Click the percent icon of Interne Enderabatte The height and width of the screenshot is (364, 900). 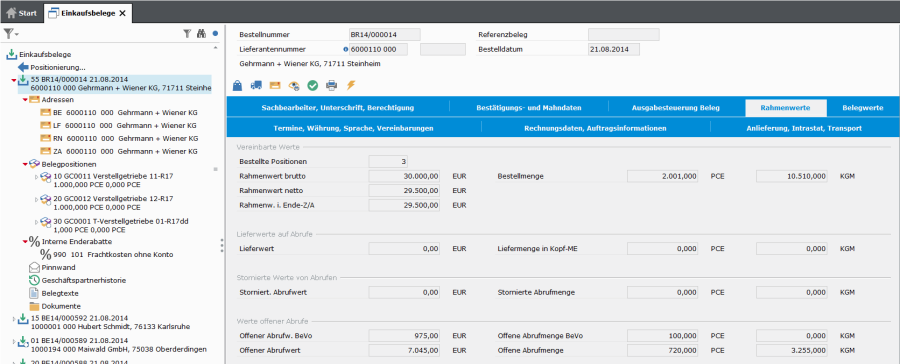pos(34,242)
